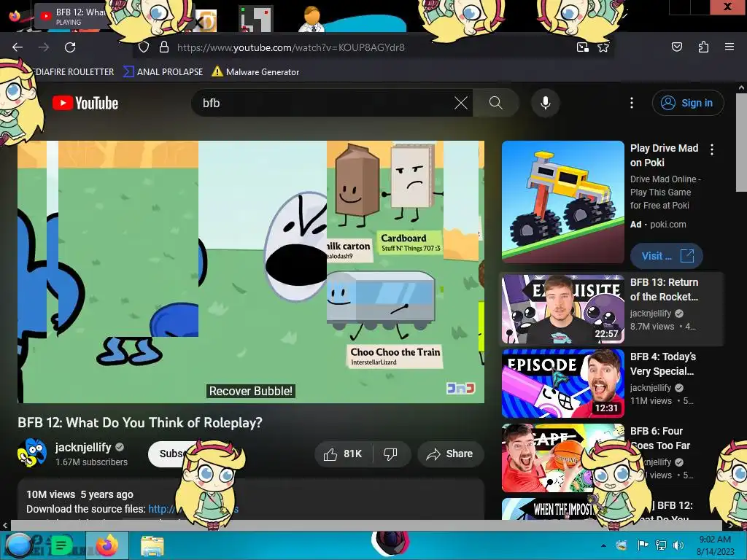The height and width of the screenshot is (560, 747).
Task: Focus the YouTube search box
Action: (324, 103)
